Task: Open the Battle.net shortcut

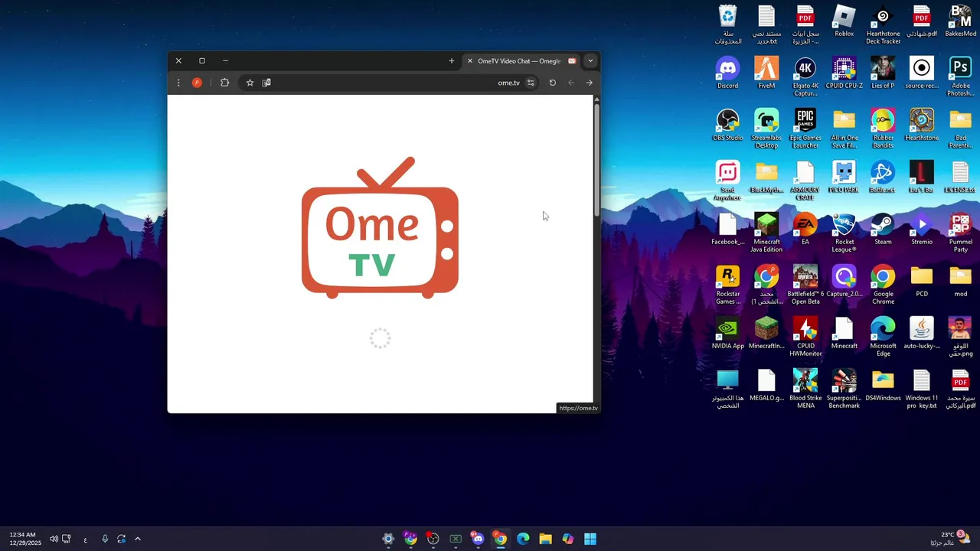Action: [x=883, y=178]
